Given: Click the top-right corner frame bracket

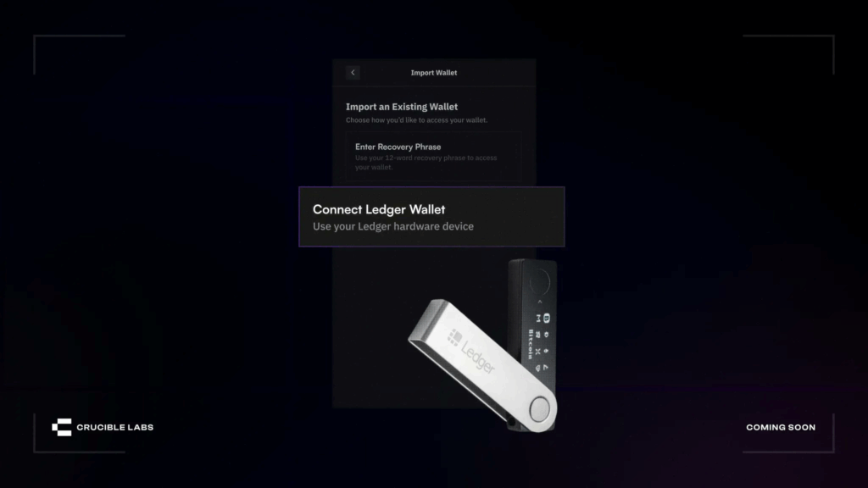Looking at the screenshot, I should click(x=788, y=54).
